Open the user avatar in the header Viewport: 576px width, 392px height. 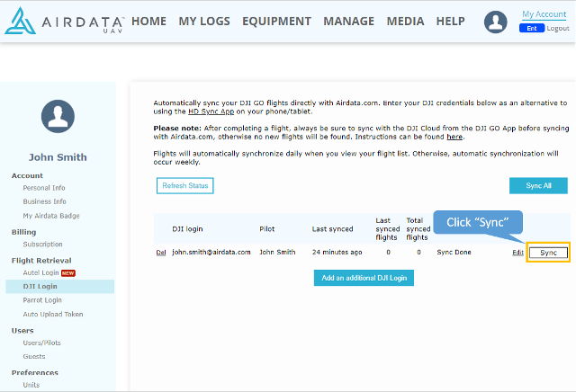tap(496, 22)
